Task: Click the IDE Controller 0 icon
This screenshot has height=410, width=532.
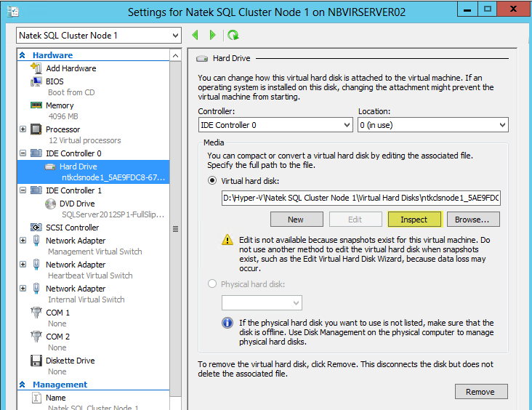Action: (36, 153)
